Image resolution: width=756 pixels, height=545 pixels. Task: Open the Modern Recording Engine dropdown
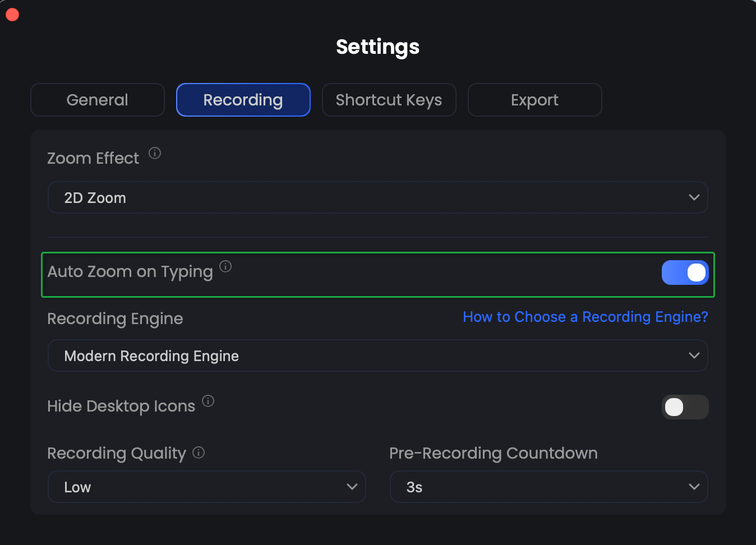[378, 355]
